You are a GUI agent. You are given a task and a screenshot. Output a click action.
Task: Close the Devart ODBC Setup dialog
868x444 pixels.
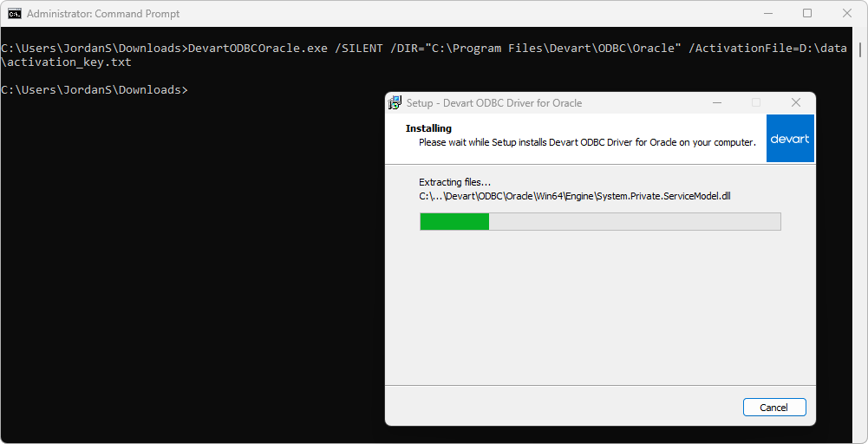pyautogui.click(x=795, y=102)
